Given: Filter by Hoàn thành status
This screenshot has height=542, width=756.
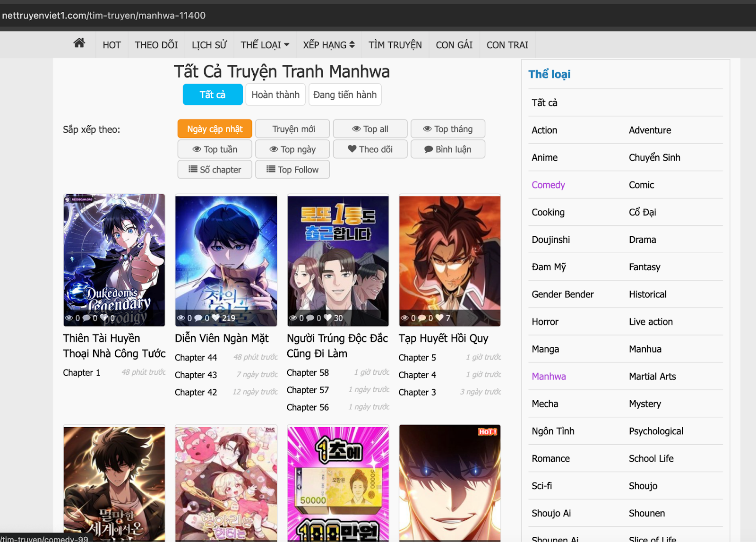Looking at the screenshot, I should pos(275,95).
